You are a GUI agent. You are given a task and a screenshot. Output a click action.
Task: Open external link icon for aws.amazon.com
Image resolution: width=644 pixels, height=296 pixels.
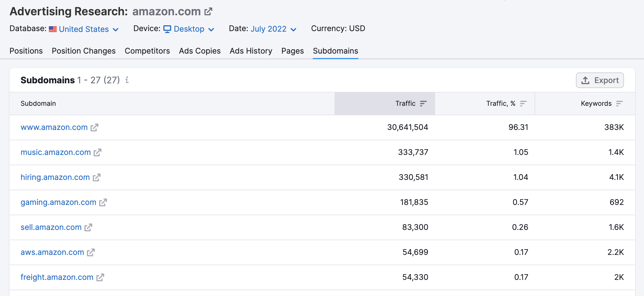point(91,252)
